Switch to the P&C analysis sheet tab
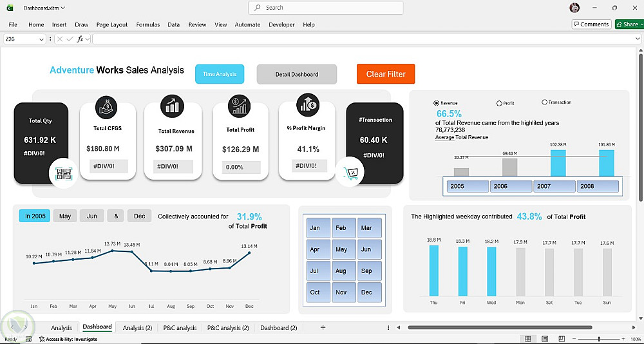644x344 pixels. pyautogui.click(x=180, y=327)
